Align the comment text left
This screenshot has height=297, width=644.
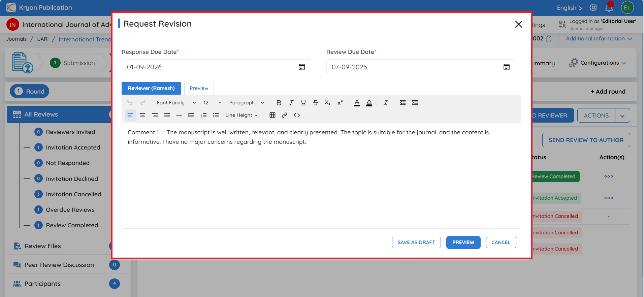(130, 115)
